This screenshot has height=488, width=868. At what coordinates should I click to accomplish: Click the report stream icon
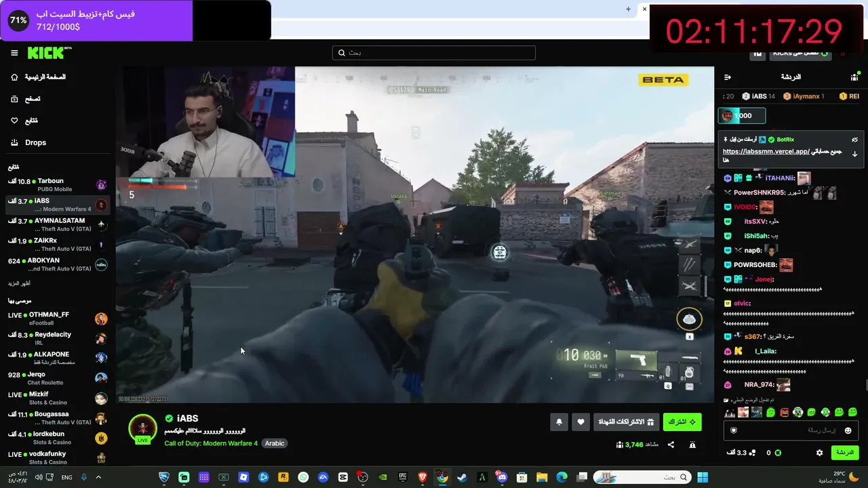coord(692,445)
